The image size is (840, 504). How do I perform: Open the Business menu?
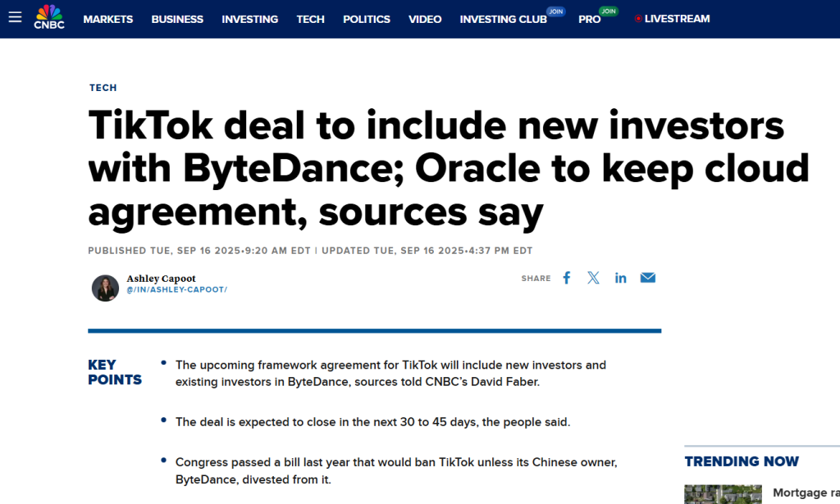point(177,20)
